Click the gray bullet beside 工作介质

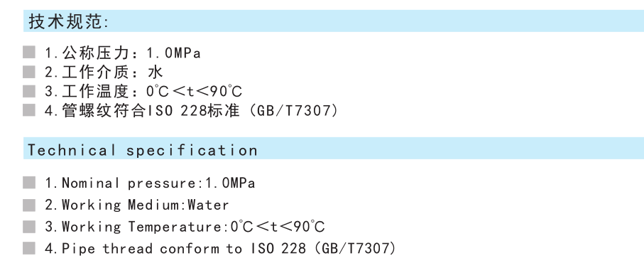click(29, 72)
